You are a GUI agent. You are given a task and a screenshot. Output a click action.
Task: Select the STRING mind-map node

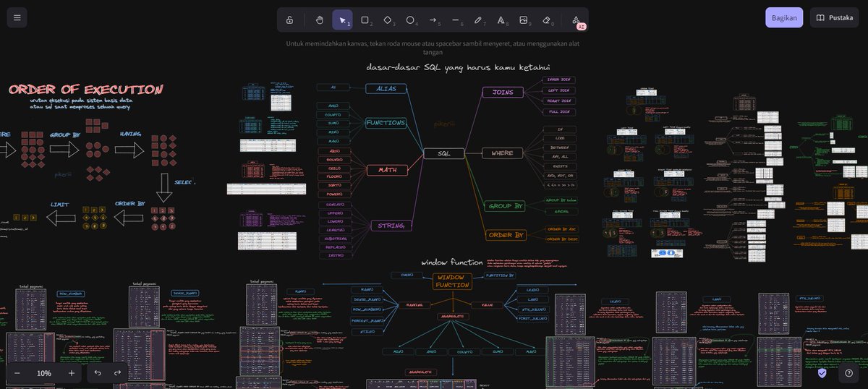(391, 226)
